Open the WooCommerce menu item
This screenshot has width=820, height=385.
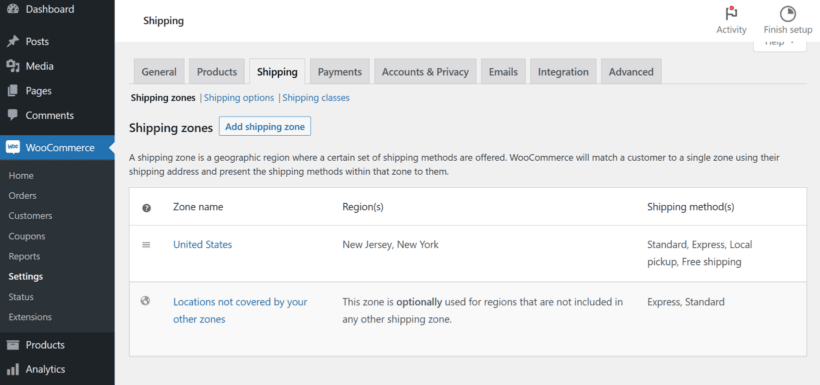57,148
